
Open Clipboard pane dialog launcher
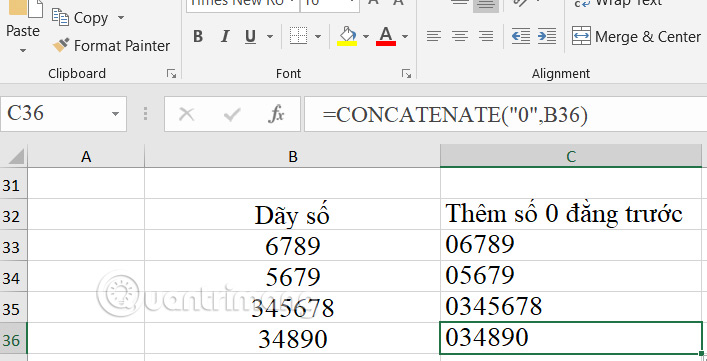click(x=171, y=73)
